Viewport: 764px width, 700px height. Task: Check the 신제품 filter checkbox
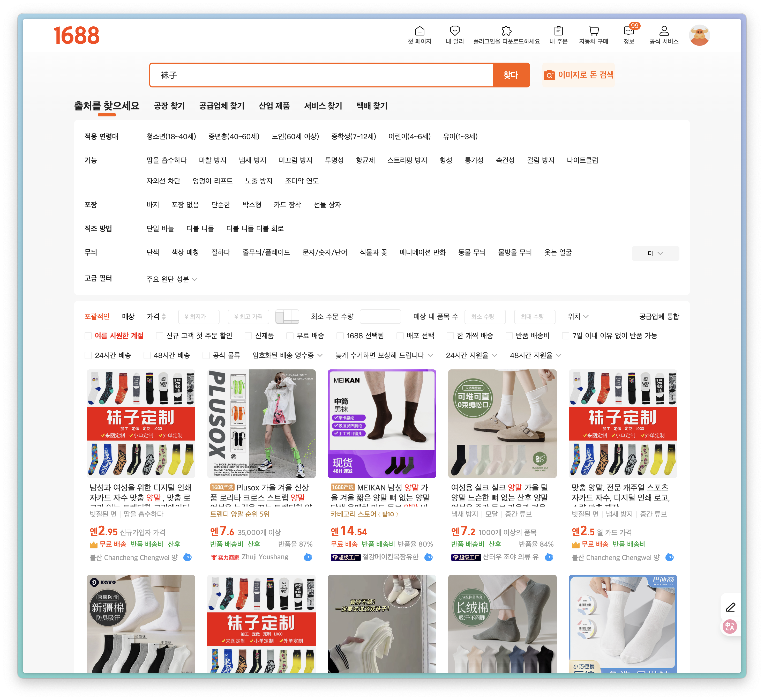coord(249,336)
